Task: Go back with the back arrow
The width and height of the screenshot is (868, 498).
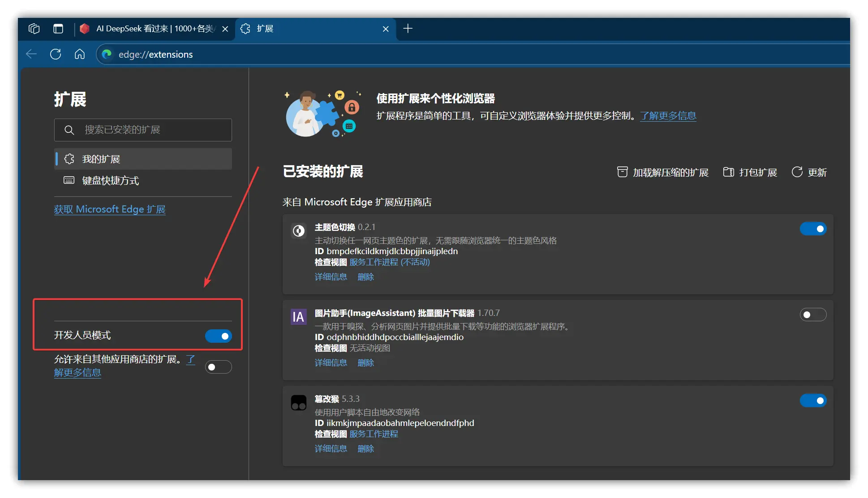Action: [31, 54]
